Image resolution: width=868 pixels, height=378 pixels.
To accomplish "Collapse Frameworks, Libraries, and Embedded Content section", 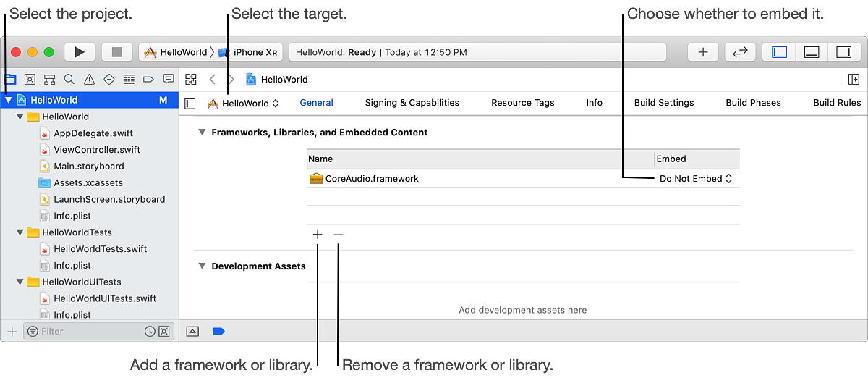I will (x=202, y=133).
